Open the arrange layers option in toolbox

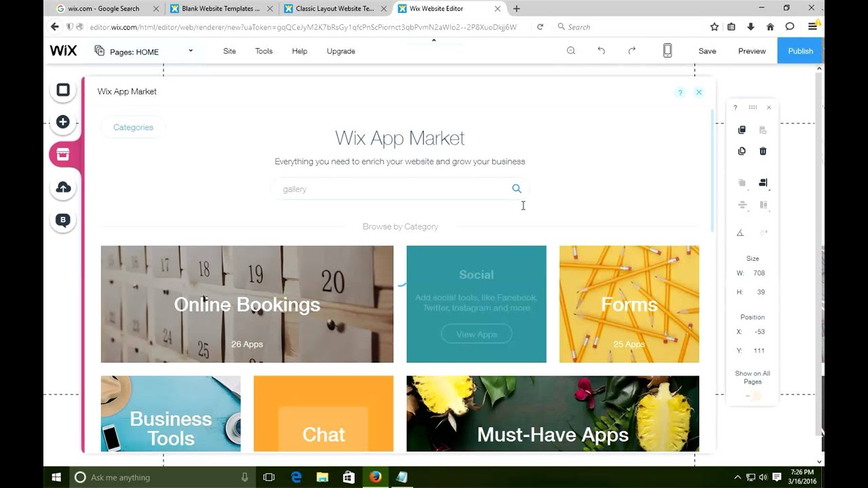click(742, 183)
